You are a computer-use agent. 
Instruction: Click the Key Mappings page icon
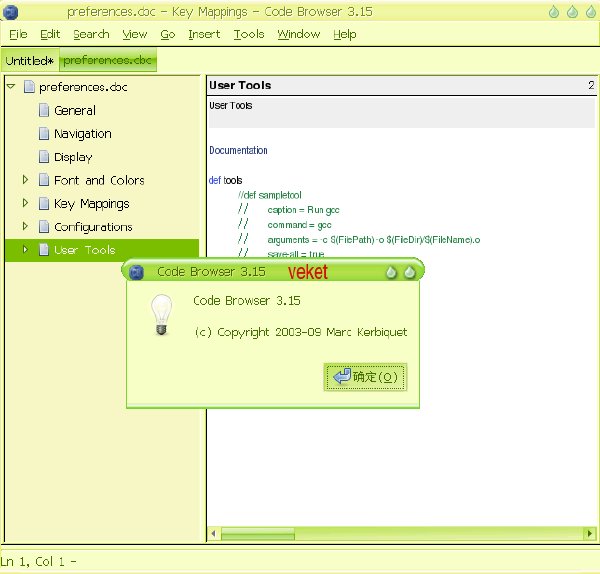44,204
